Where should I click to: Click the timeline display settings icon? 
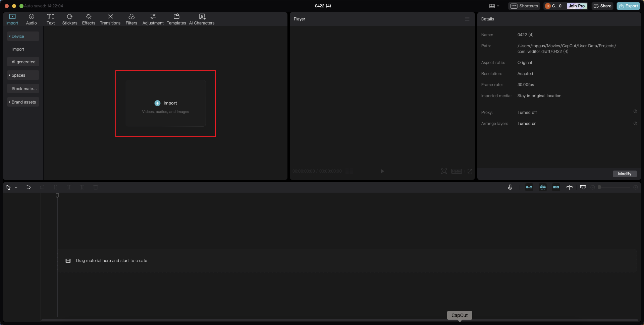coord(583,187)
